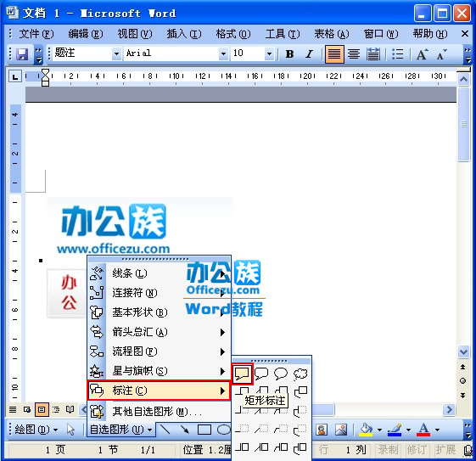Open the 标注 callouts submenu

point(159,391)
